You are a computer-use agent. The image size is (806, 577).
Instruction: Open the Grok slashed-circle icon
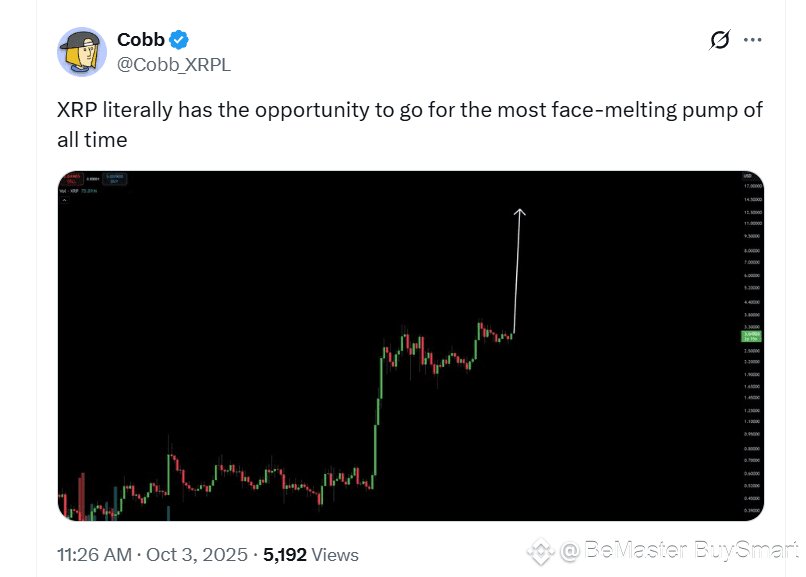[x=720, y=40]
